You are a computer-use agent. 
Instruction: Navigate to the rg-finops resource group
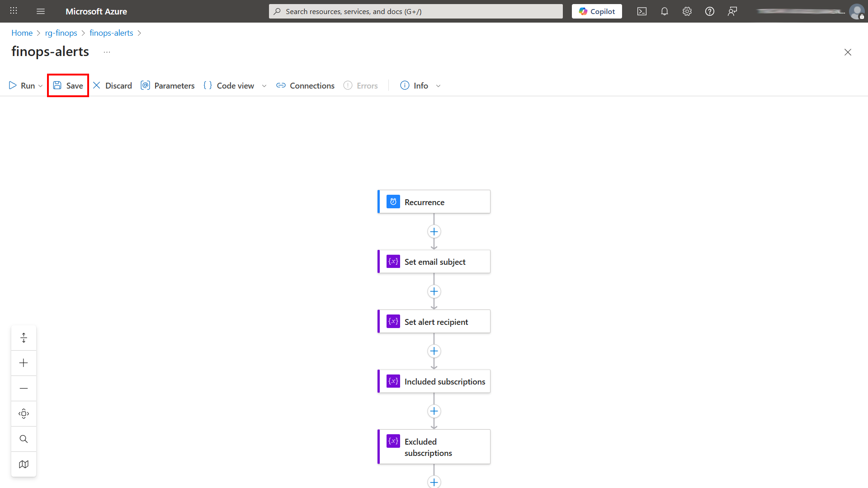click(x=61, y=33)
